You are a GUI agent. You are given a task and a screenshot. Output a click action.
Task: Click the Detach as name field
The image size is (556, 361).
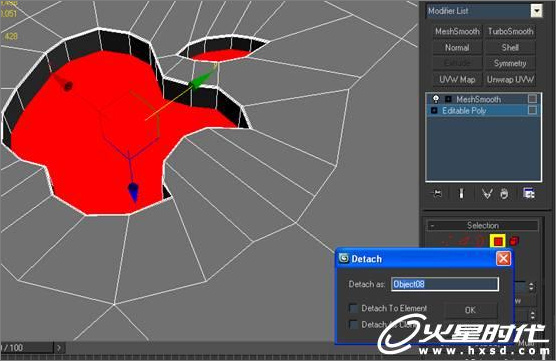pyautogui.click(x=445, y=284)
